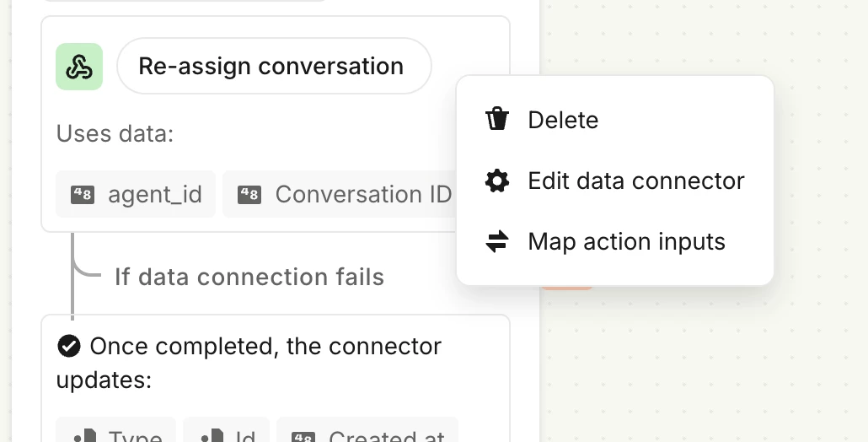Click the number icon beside Created at
The width and height of the screenshot is (868, 442).
pyautogui.click(x=303, y=437)
